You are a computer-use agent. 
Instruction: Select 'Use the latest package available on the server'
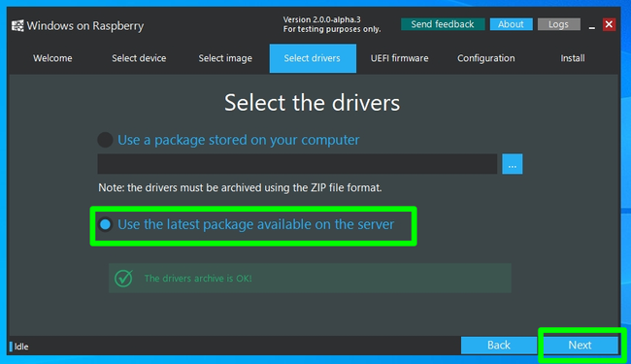click(x=246, y=224)
